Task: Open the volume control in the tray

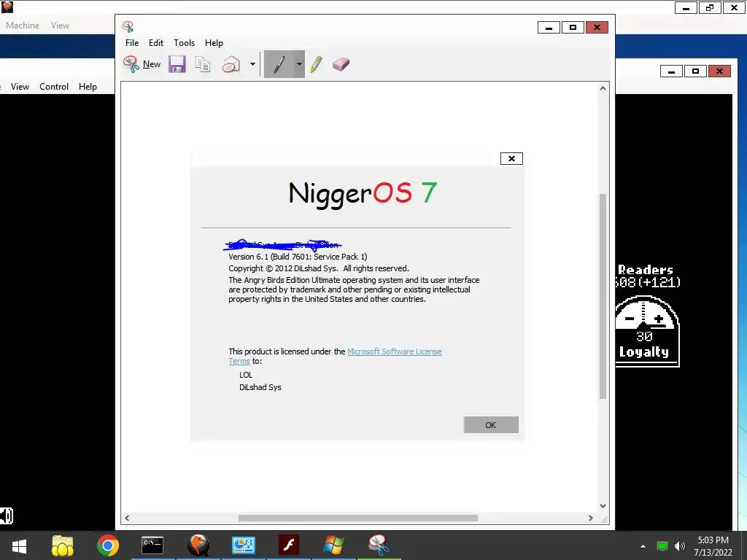Action: [680, 546]
